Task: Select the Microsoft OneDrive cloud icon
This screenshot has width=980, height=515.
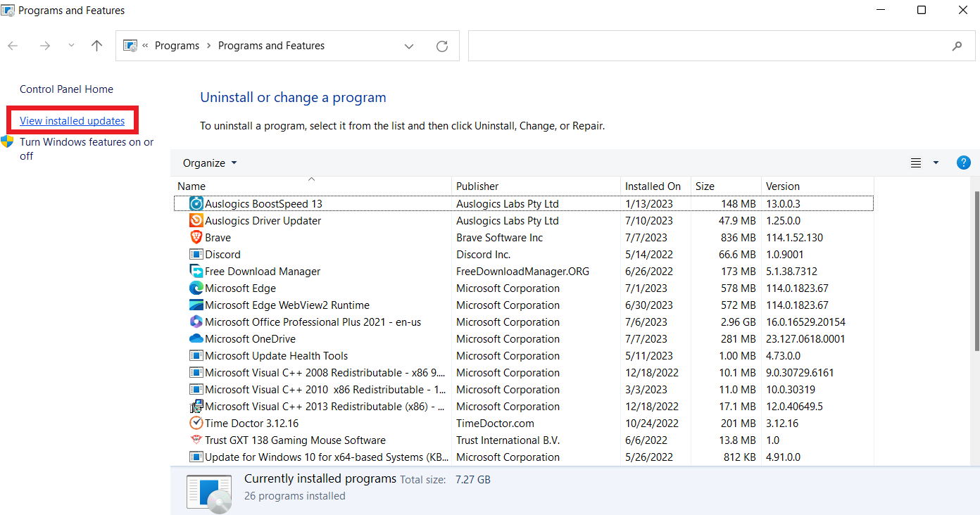Action: coord(196,338)
